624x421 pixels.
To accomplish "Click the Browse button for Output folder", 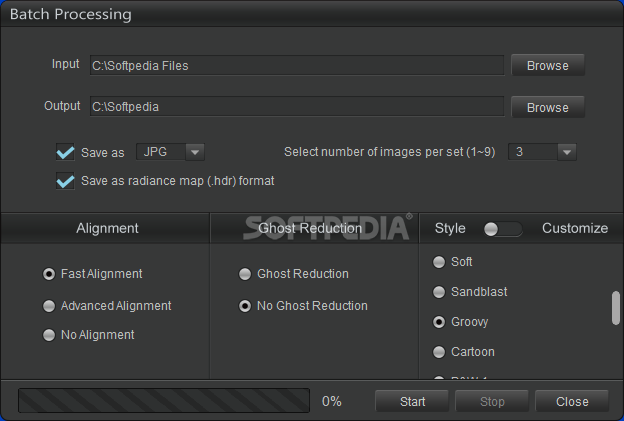I will tap(548, 107).
